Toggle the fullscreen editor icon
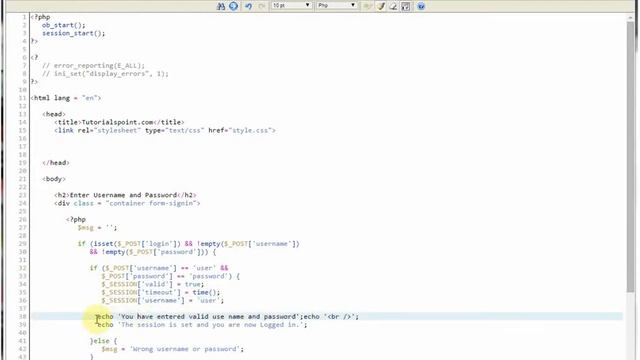 pyautogui.click(x=406, y=6)
